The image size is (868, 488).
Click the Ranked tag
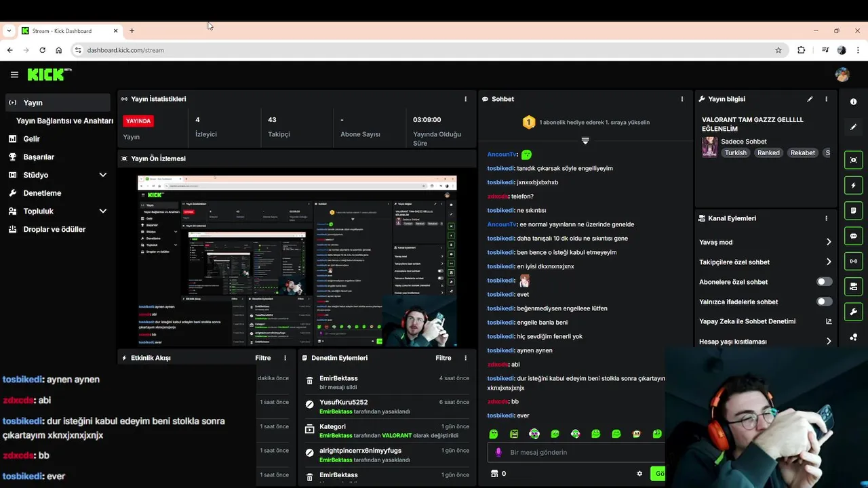(x=768, y=152)
